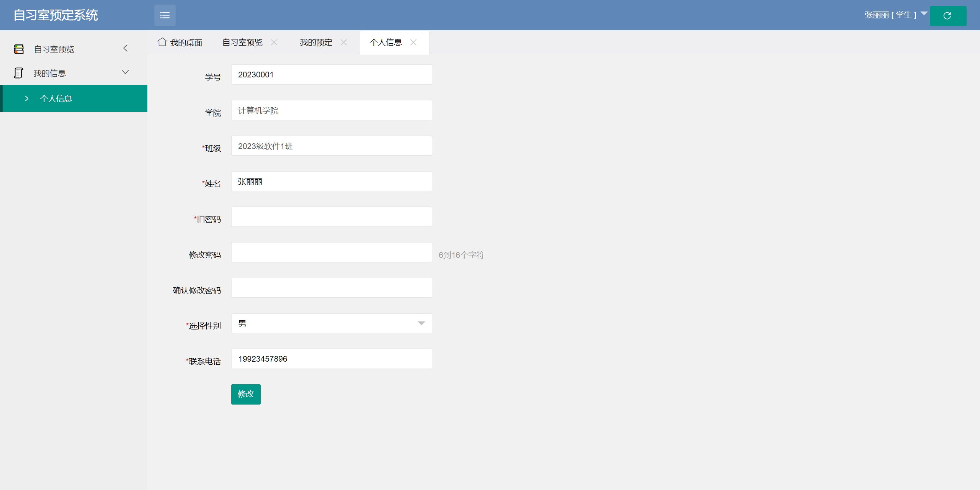Toggle the sidebar with the hamburger menu icon
The width and height of the screenshot is (980, 490).
[165, 15]
